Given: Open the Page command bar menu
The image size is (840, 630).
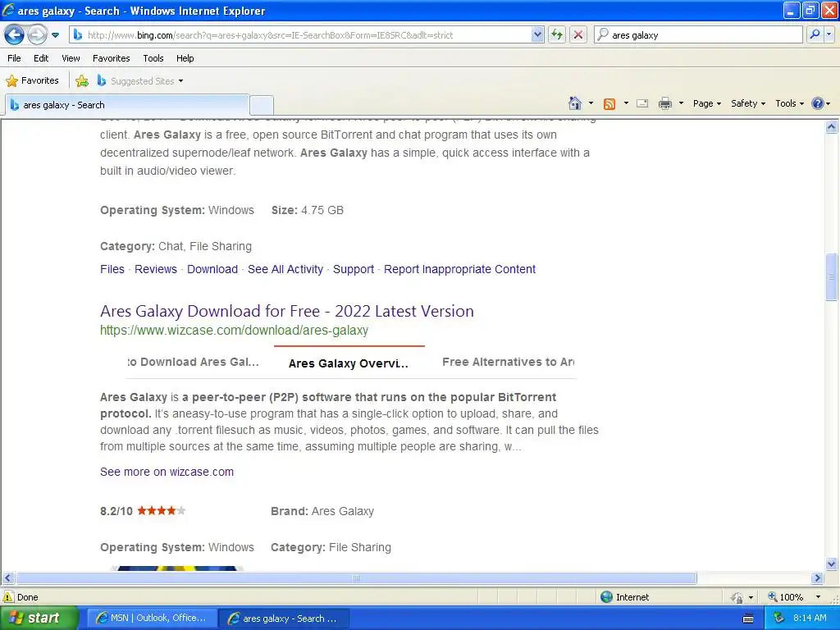Looking at the screenshot, I should coord(706,103).
